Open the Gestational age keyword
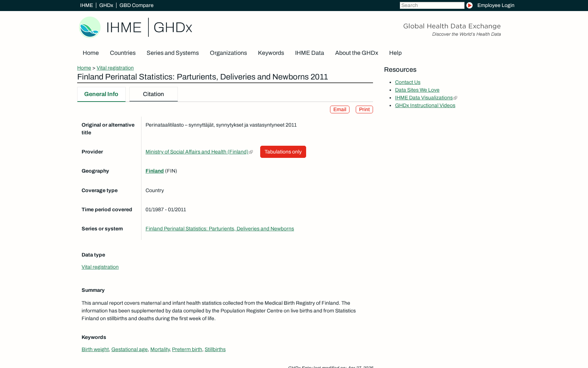This screenshot has width=588, height=368. pyautogui.click(x=129, y=350)
